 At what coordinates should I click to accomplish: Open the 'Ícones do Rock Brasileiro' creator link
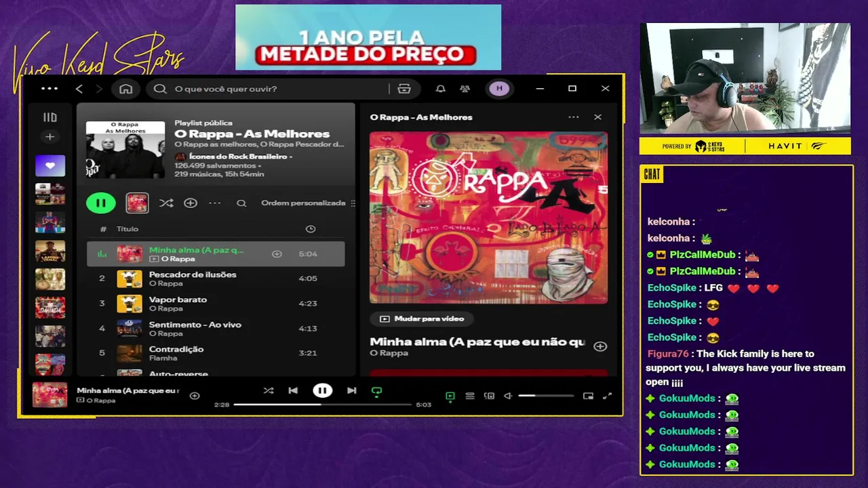(238, 157)
